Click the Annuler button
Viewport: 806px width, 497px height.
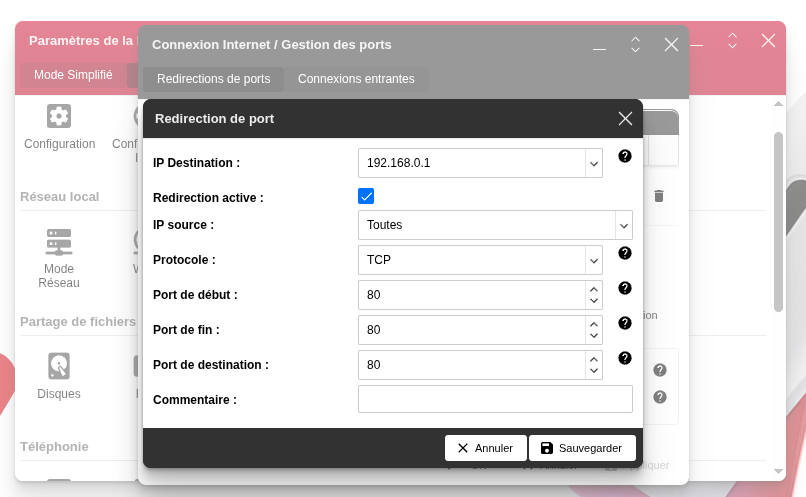(x=486, y=448)
